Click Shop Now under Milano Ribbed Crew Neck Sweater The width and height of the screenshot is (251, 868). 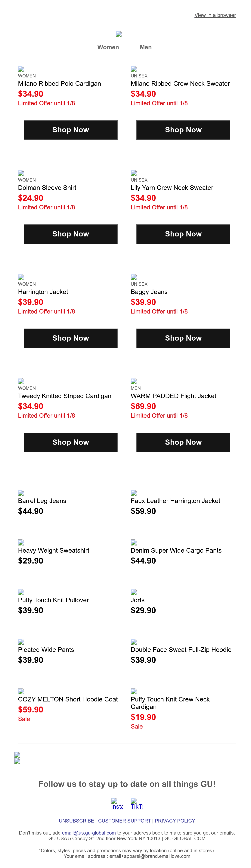[183, 130]
